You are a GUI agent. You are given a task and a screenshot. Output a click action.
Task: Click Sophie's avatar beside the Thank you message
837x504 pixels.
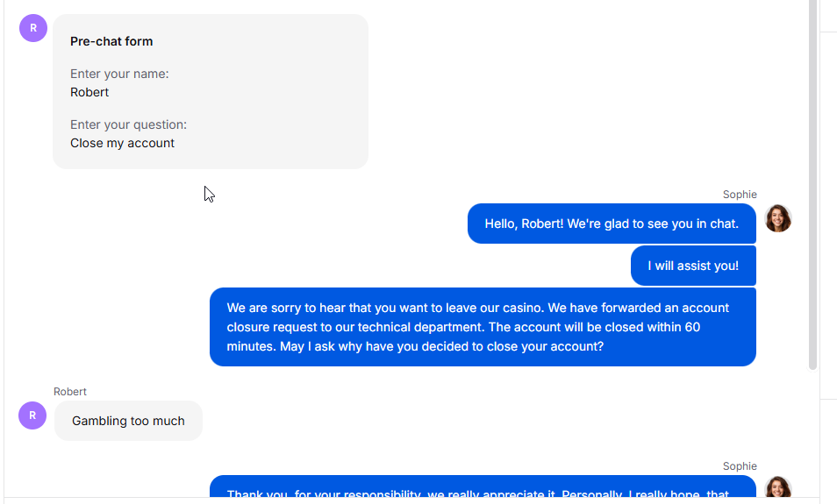tap(777, 487)
